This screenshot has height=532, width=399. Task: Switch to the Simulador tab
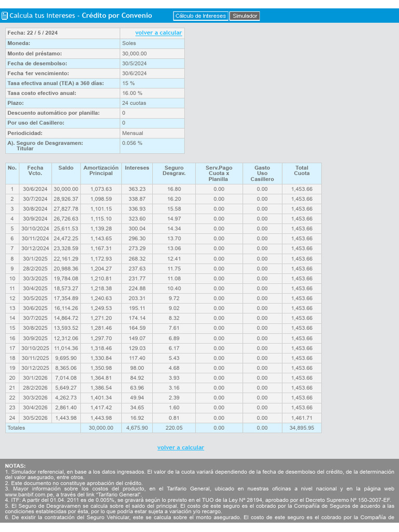(x=245, y=16)
